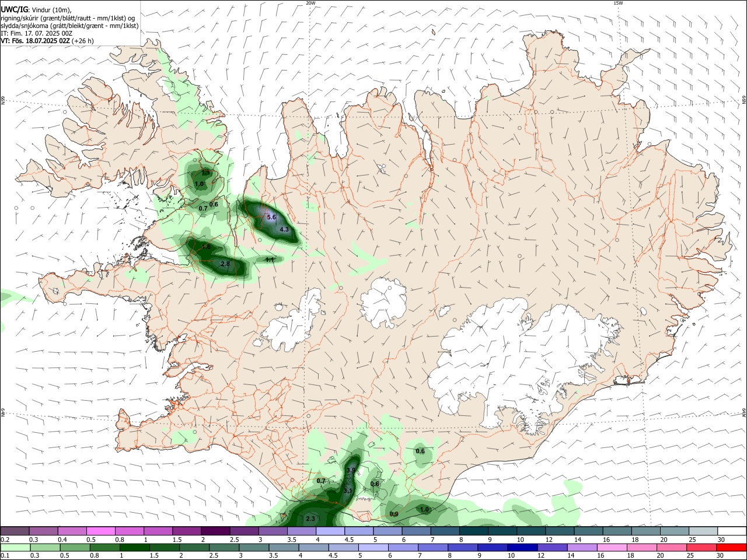Click the '15W' longitude label

point(618,3)
